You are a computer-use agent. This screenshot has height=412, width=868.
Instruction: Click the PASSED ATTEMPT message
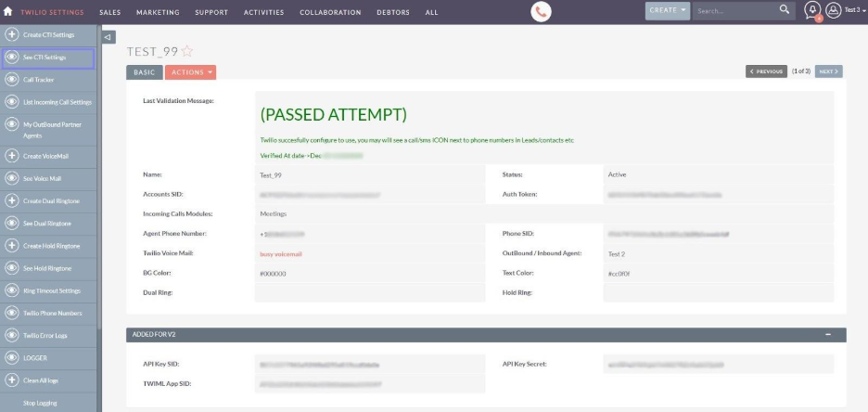pyautogui.click(x=333, y=115)
